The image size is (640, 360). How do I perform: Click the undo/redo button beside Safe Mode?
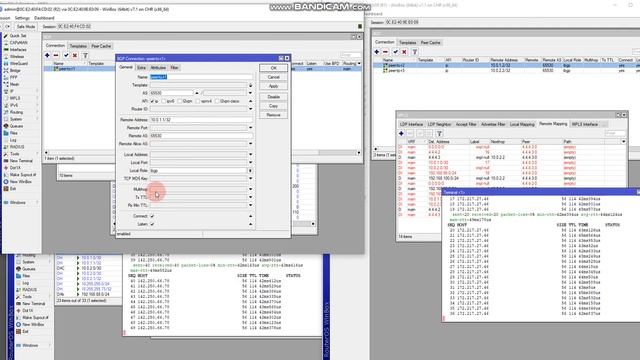click(x=7, y=27)
